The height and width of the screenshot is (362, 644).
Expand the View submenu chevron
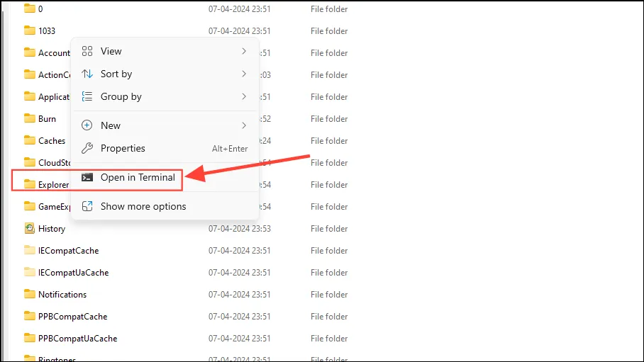point(244,51)
